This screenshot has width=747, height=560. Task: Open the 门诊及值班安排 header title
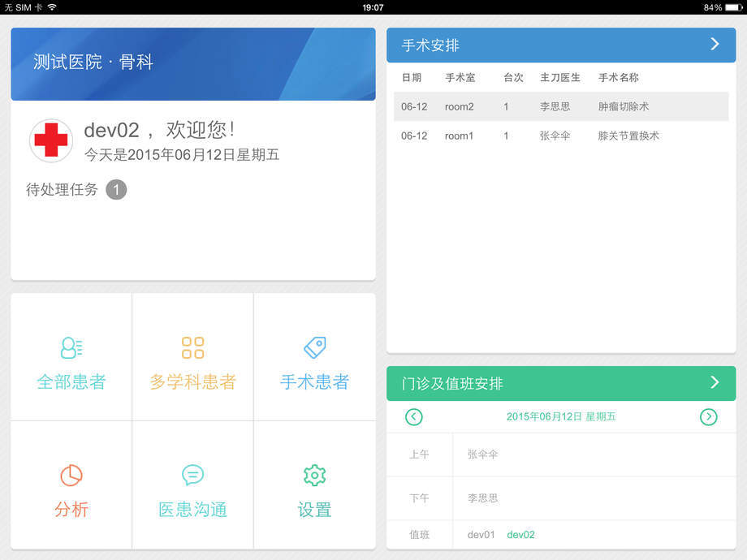[452, 383]
